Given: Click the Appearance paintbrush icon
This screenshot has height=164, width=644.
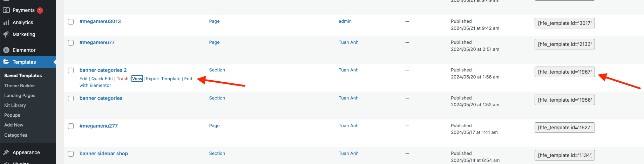Looking at the screenshot, I should click(6, 152).
